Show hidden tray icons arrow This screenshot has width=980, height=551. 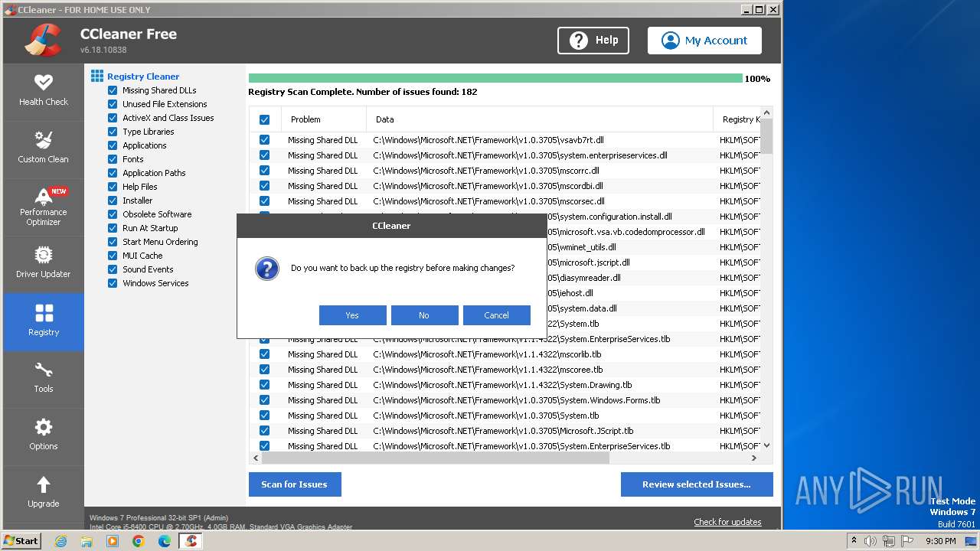tap(854, 541)
